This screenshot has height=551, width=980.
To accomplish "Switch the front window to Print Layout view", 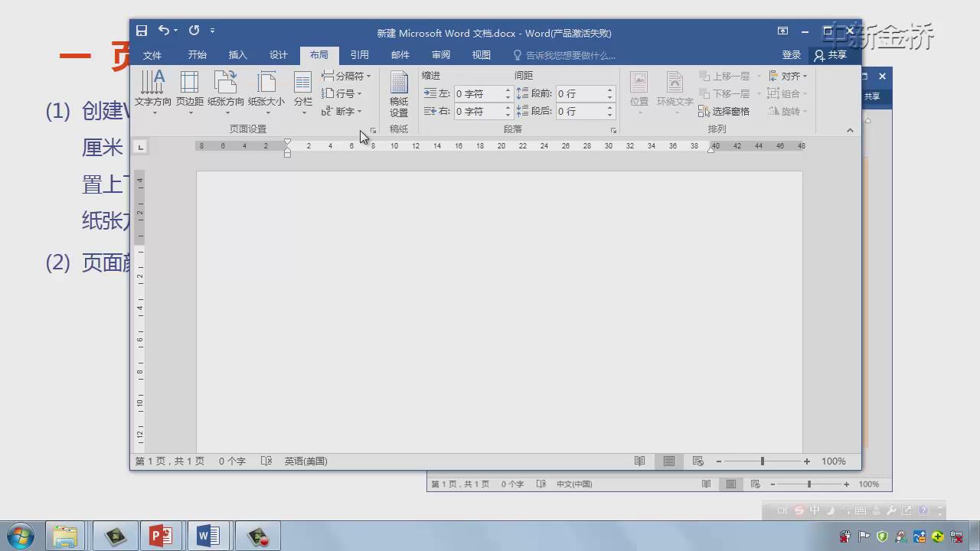I will pos(669,461).
